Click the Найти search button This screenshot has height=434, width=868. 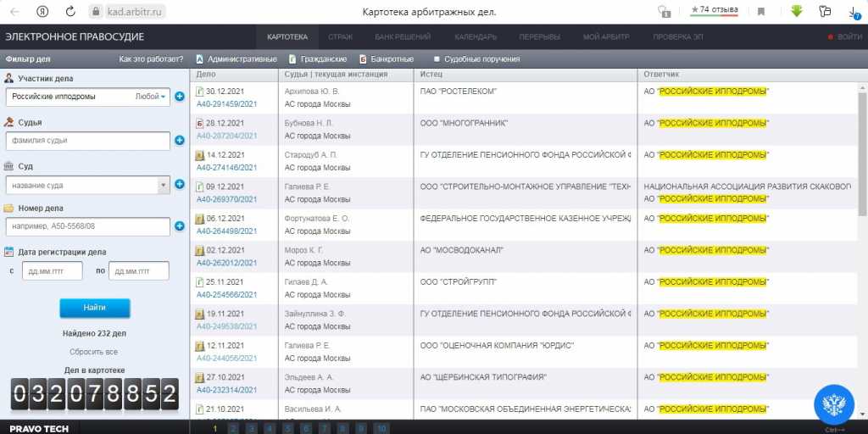coord(95,308)
